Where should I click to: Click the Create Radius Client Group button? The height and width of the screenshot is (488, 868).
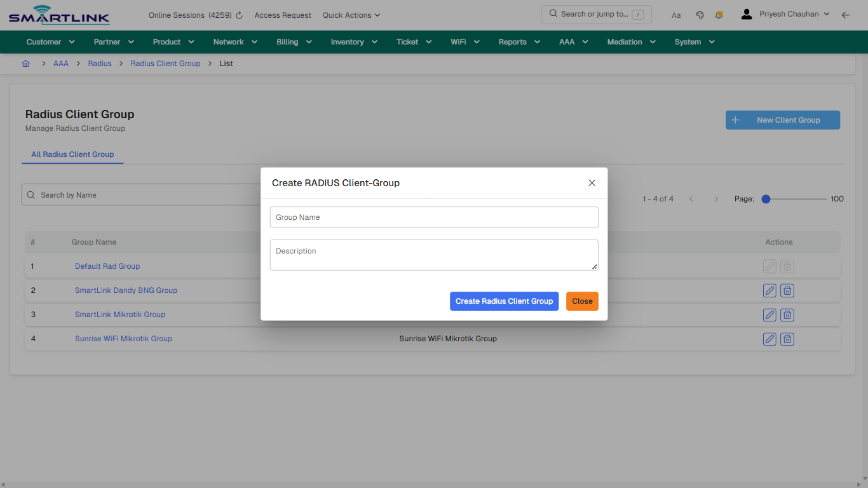pos(504,301)
